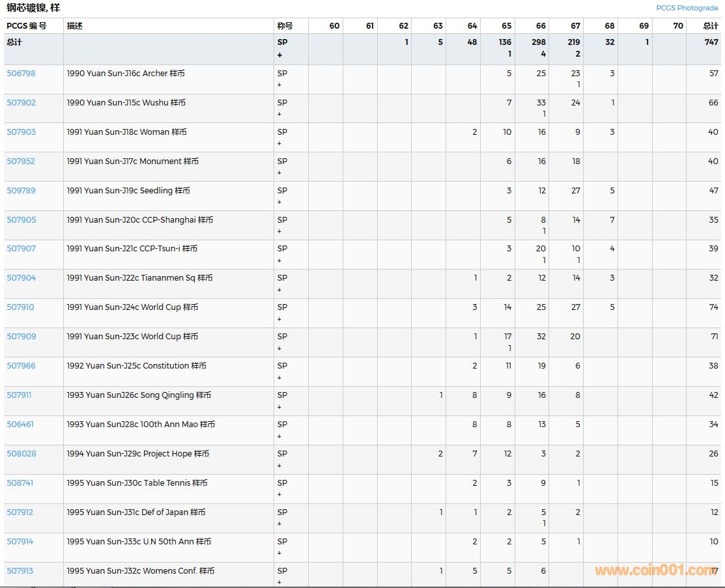Select PCGS number 507952 link
725x588 pixels.
21,161
